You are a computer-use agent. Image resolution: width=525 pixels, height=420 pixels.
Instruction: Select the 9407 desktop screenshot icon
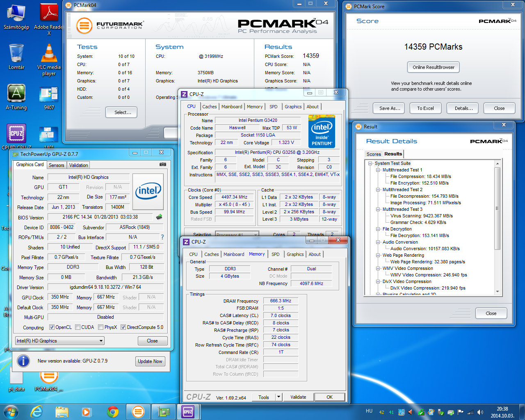(x=49, y=98)
